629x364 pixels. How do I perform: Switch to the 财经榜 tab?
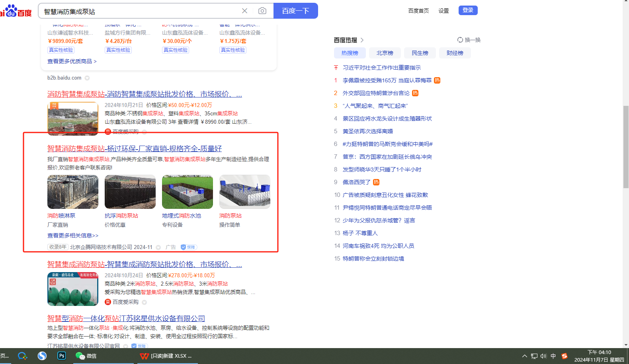point(455,53)
